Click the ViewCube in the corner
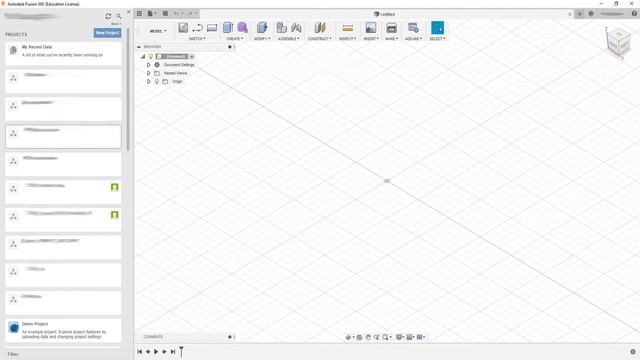This screenshot has height=360, width=640. click(x=618, y=42)
